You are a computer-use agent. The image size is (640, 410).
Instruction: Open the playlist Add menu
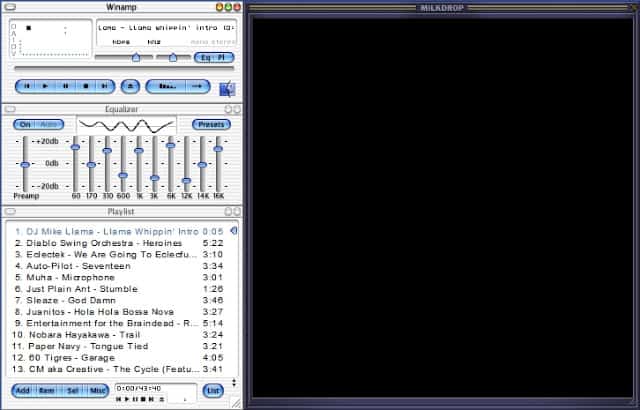pyautogui.click(x=22, y=390)
